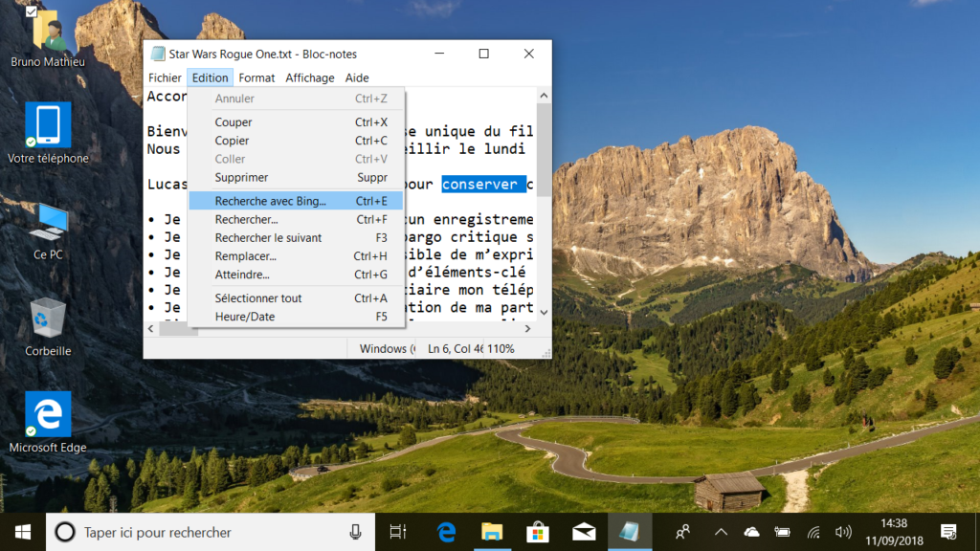The width and height of the screenshot is (980, 551).
Task: Click the microphone icon in the search box
Action: (355, 532)
